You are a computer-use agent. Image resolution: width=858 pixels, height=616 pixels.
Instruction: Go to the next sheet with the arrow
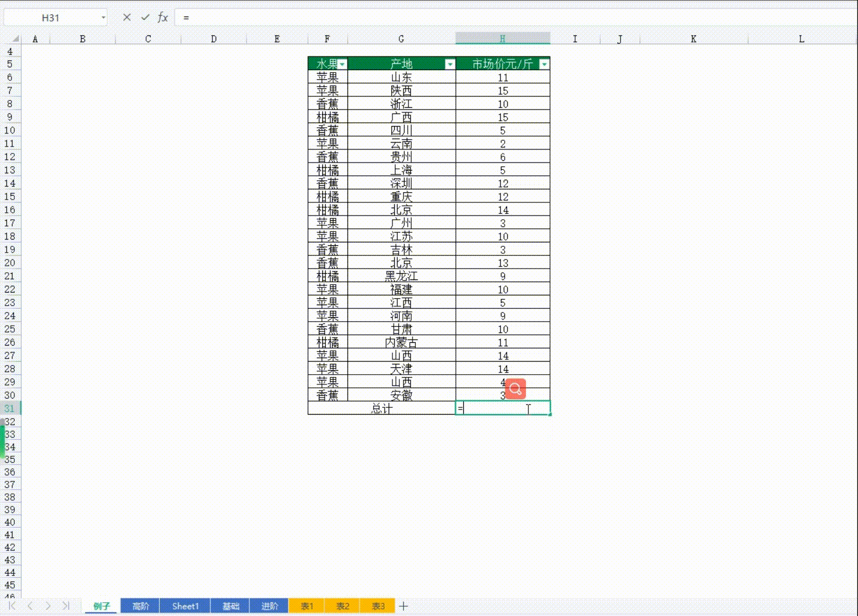[x=48, y=606]
